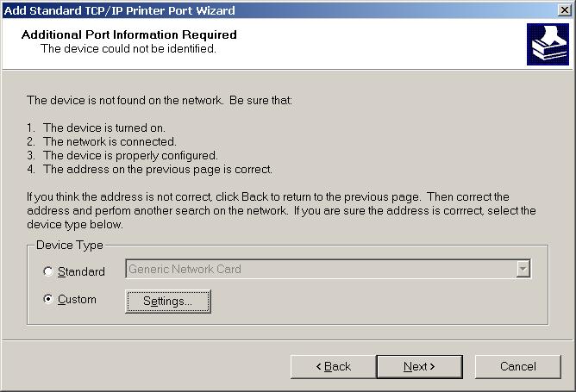Click the Device Type group label
The height and width of the screenshot is (392, 576).
[70, 246]
